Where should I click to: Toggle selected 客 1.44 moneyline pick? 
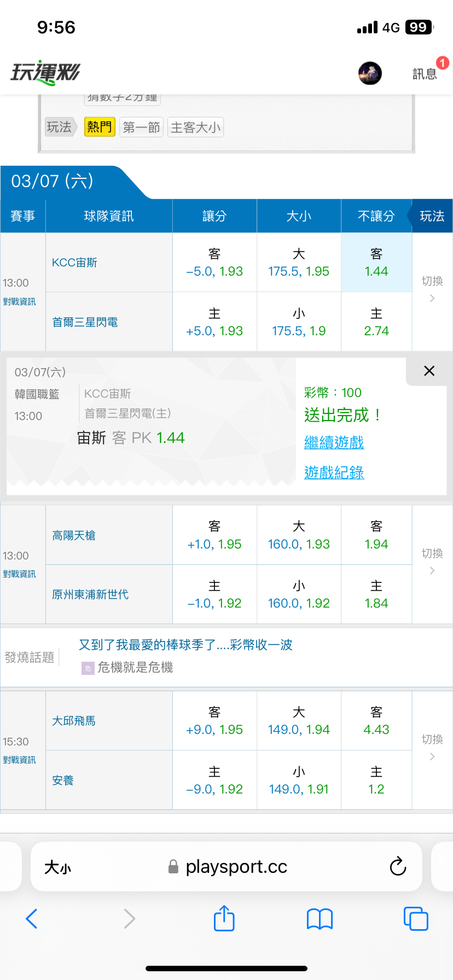coord(376,262)
